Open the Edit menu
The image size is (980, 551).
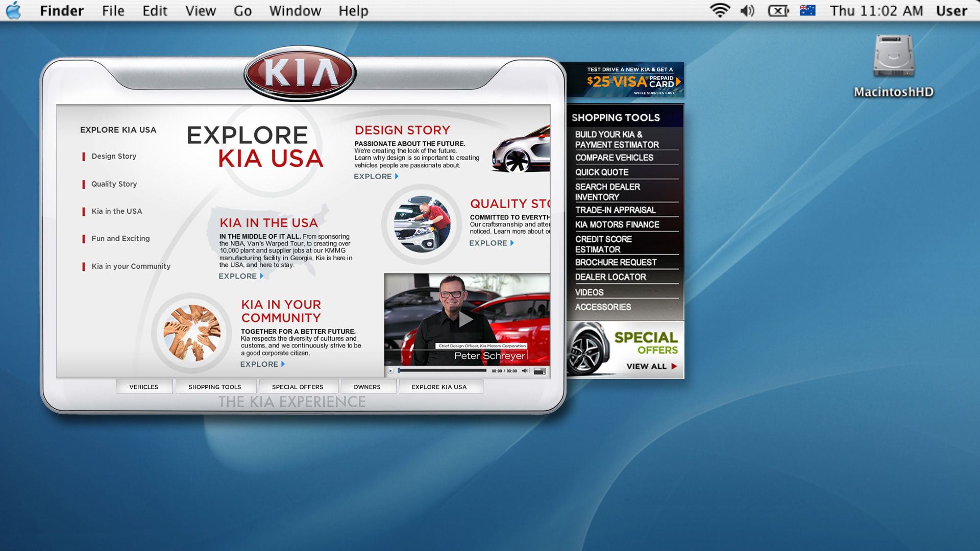[x=155, y=11]
